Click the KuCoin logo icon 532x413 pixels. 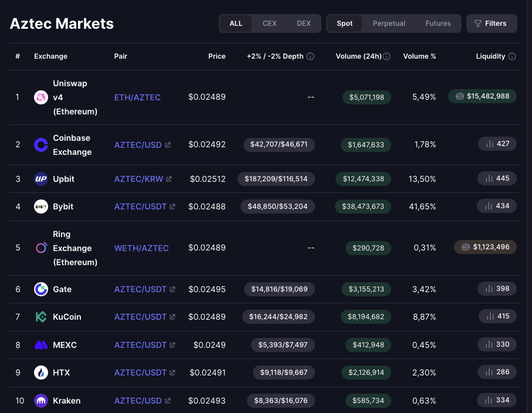tap(41, 317)
